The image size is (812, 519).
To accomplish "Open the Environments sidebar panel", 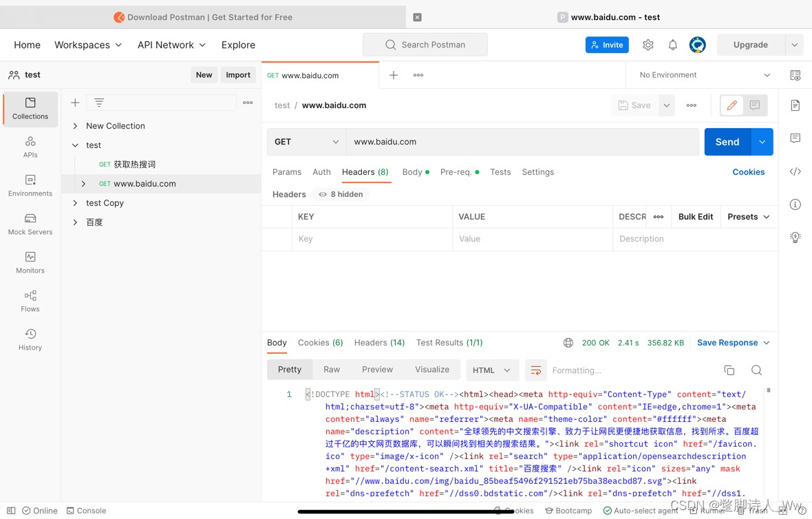I will point(30,185).
